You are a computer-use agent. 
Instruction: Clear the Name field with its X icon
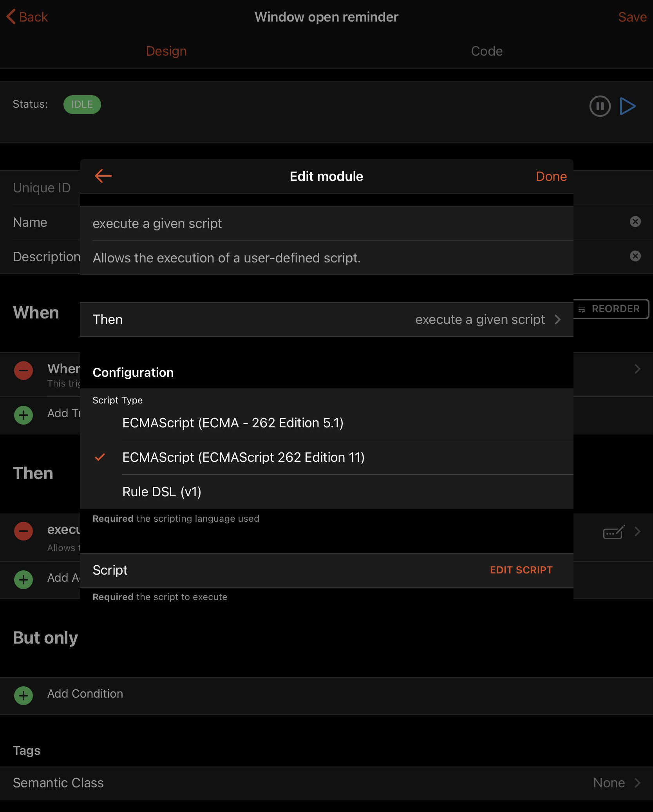click(635, 222)
